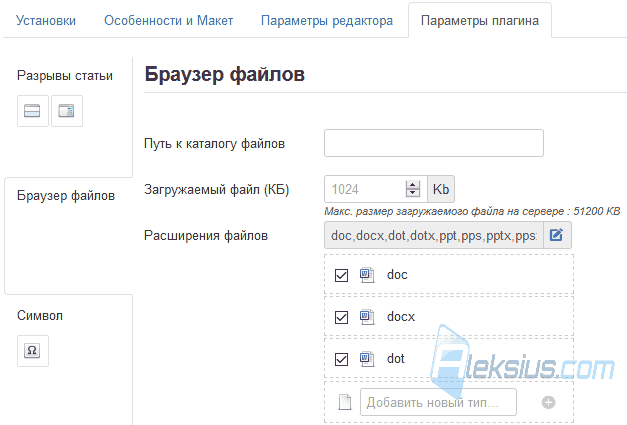This screenshot has height=425, width=627.
Task: Decrease the upload file size value
Action: tap(413, 193)
